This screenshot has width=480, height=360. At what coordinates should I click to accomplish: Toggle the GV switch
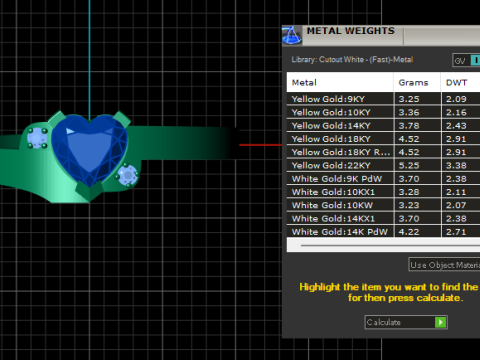467,60
